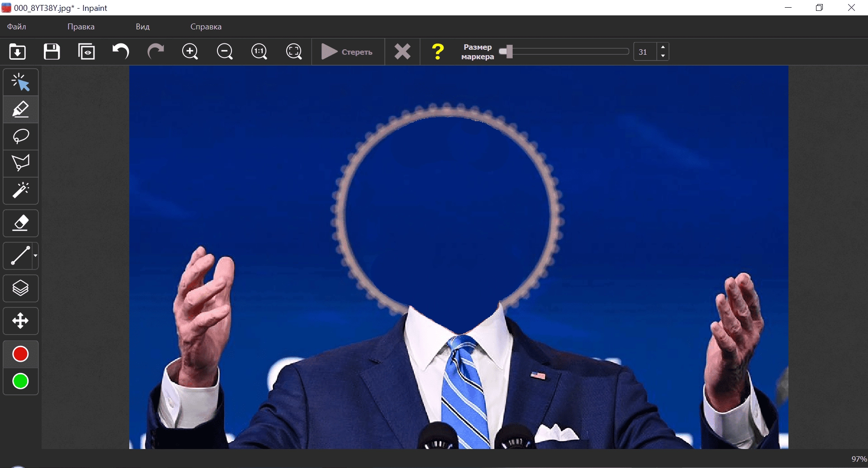
Task: Restore down the Inpaint window
Action: pos(820,8)
